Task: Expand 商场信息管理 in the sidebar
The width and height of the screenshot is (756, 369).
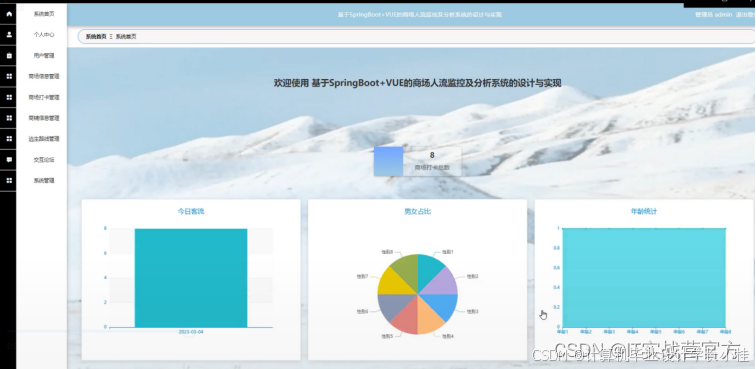Action: click(44, 76)
